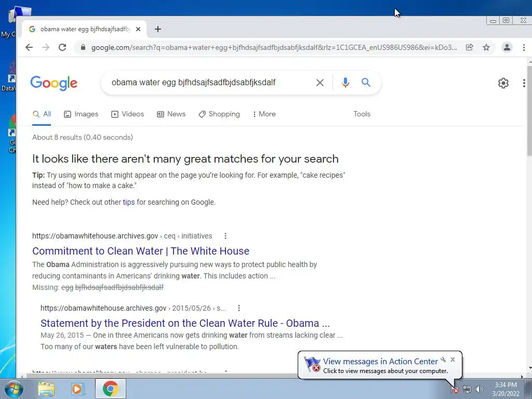Open 'Commitment to Clean Water' result
The height and width of the screenshot is (399, 532).
(x=141, y=251)
